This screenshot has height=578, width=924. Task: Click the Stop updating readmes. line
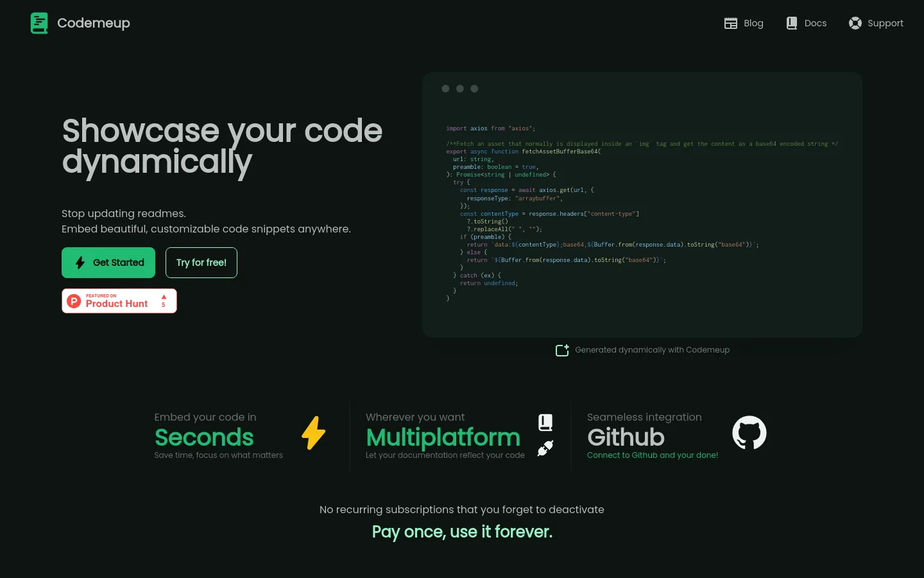coord(124,213)
